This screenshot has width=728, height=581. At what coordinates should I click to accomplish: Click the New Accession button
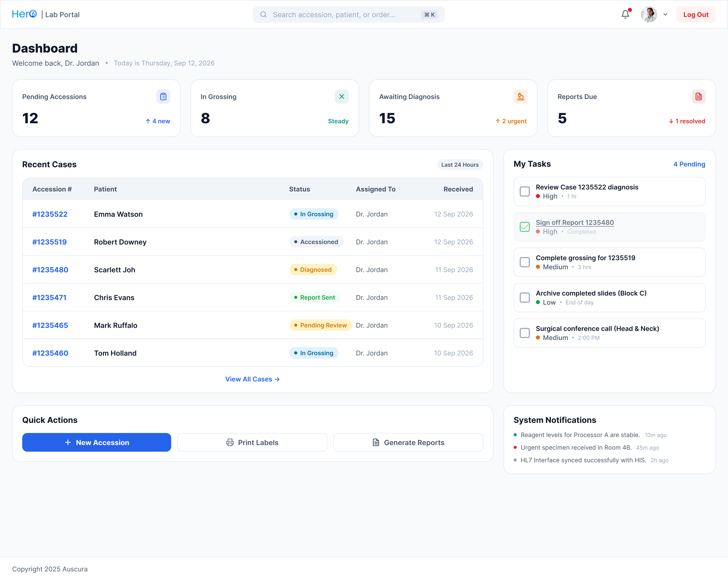(x=97, y=442)
